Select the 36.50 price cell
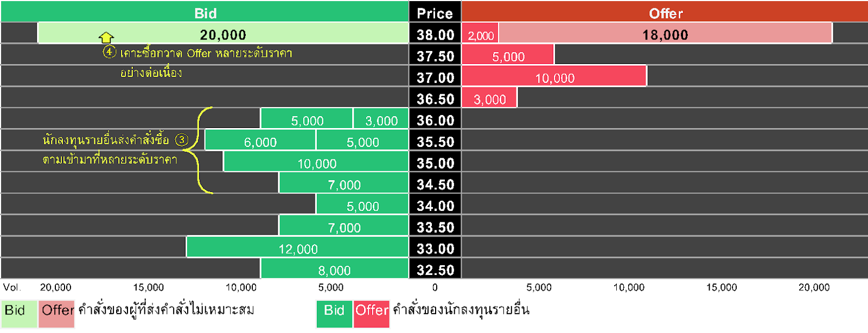Viewport: 868px width, 333px height. [x=435, y=98]
